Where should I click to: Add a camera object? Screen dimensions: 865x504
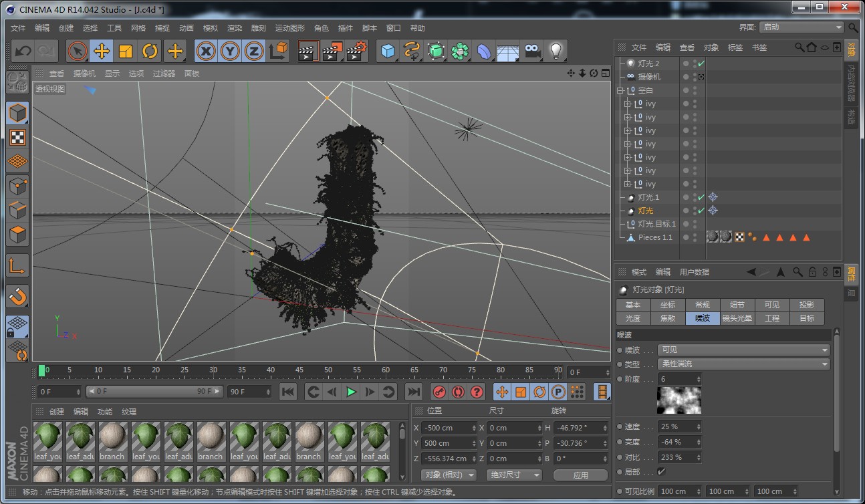(532, 51)
